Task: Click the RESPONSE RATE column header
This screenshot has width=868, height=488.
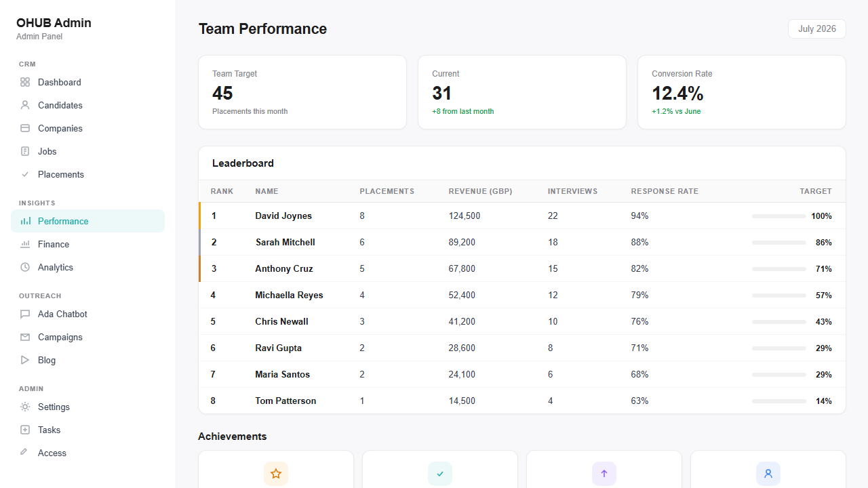Action: click(x=665, y=191)
